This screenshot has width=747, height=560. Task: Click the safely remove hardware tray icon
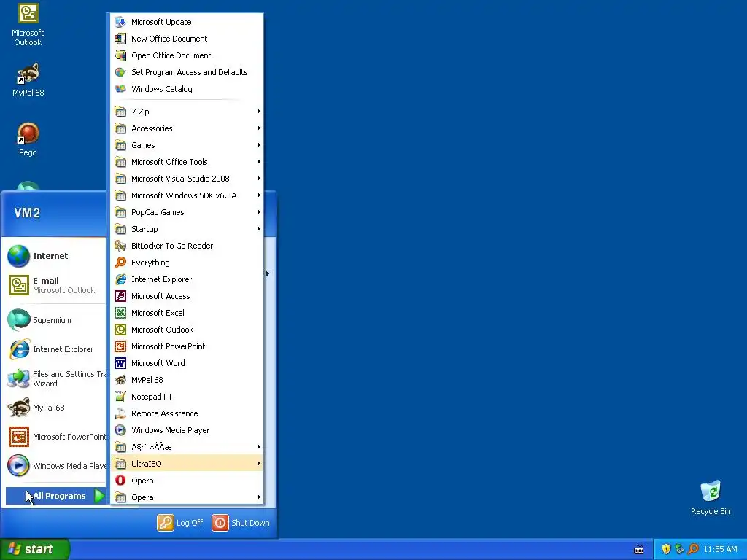click(679, 549)
